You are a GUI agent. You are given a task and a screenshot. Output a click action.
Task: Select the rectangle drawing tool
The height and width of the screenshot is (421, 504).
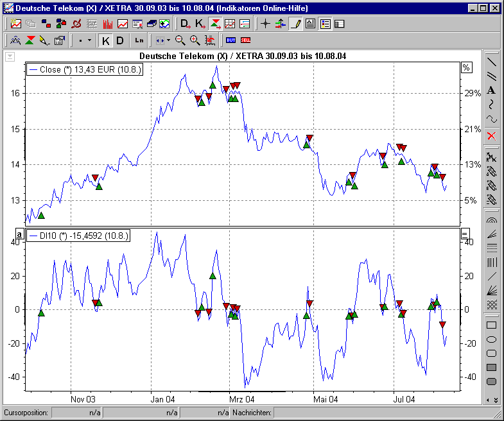point(491,325)
